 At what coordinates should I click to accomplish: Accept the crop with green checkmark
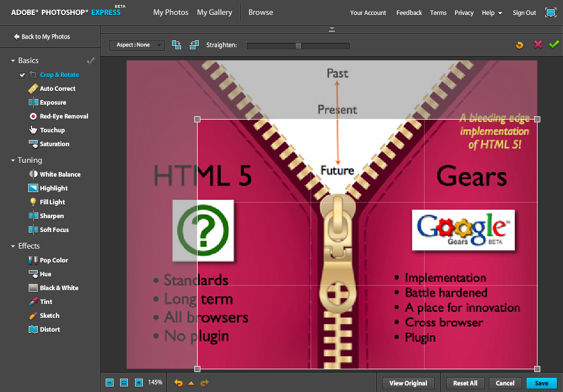(x=554, y=44)
